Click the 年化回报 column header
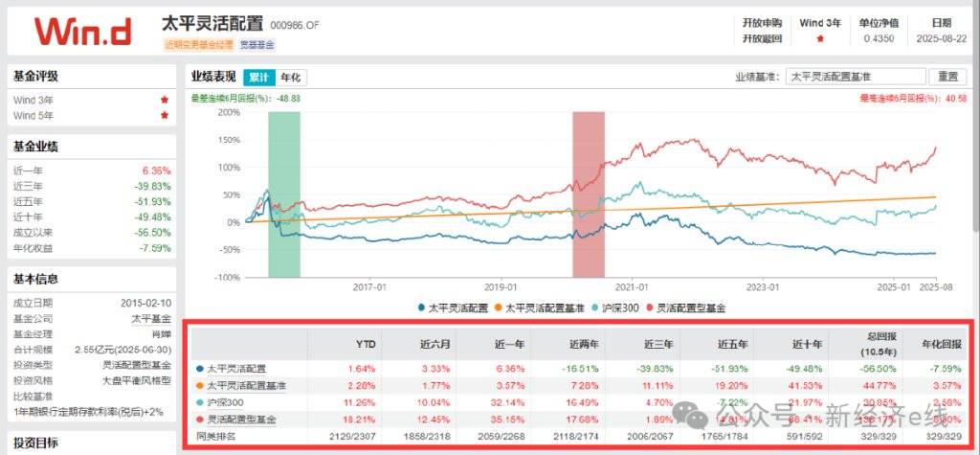 click(x=943, y=344)
